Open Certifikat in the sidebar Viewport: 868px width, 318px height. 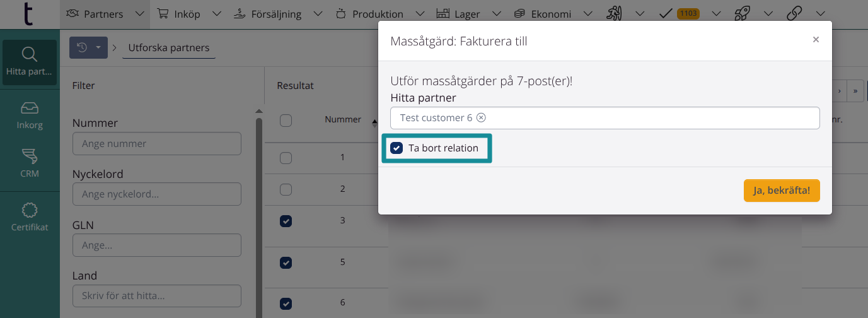click(30, 218)
